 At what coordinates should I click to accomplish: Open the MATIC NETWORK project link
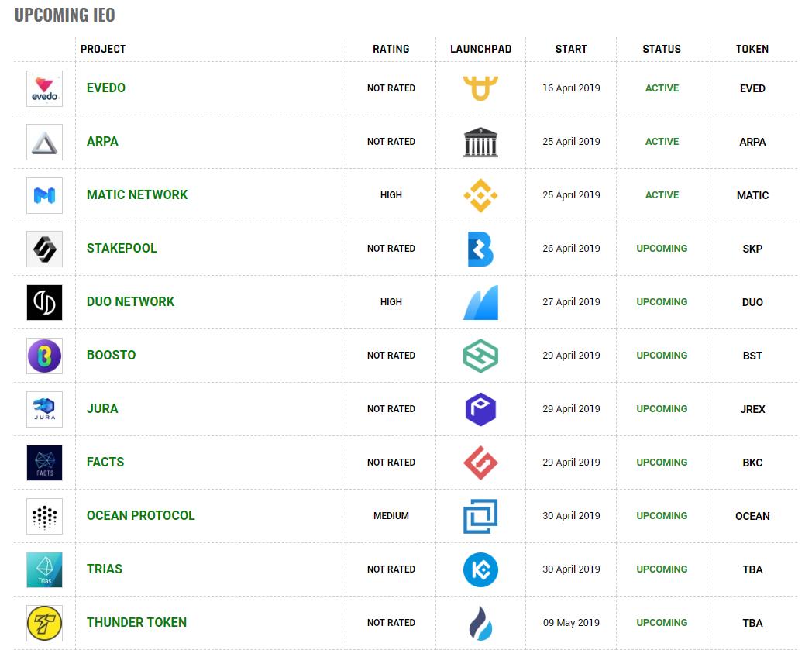click(137, 194)
